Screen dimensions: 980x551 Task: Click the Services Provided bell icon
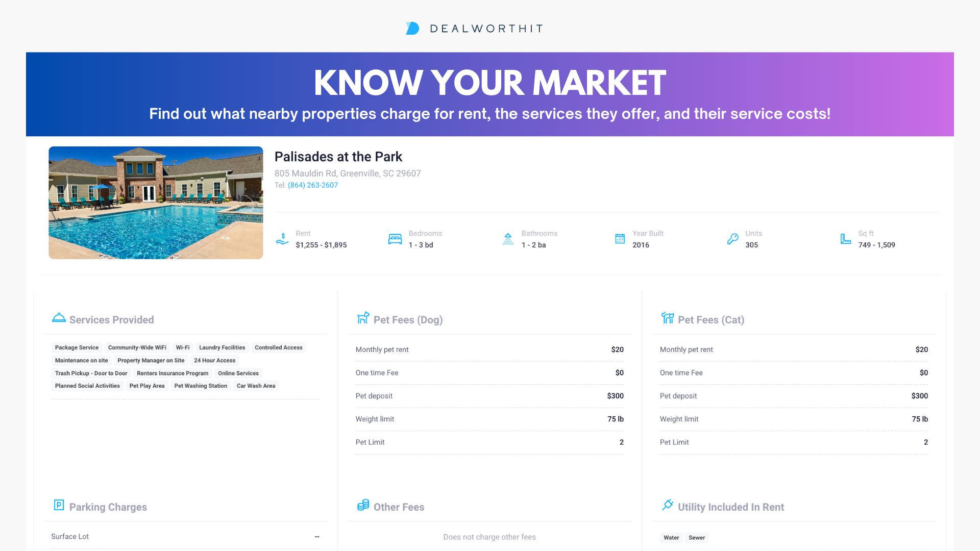(x=59, y=318)
